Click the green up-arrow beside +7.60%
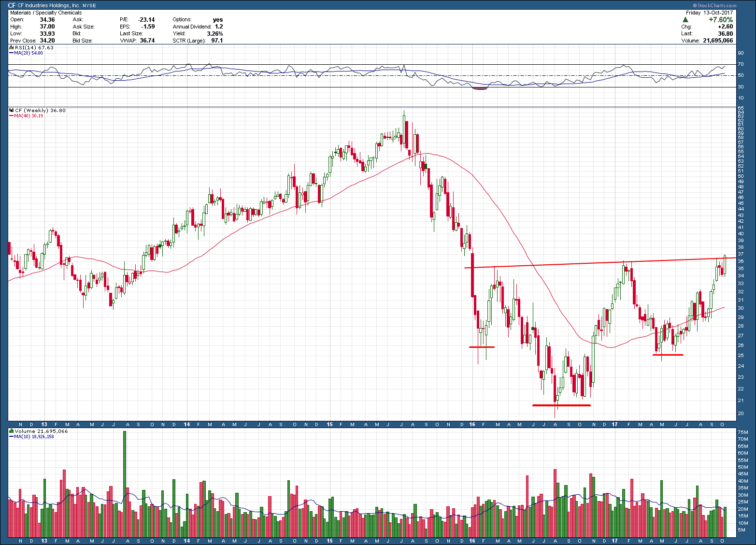756x545 pixels. (685, 20)
